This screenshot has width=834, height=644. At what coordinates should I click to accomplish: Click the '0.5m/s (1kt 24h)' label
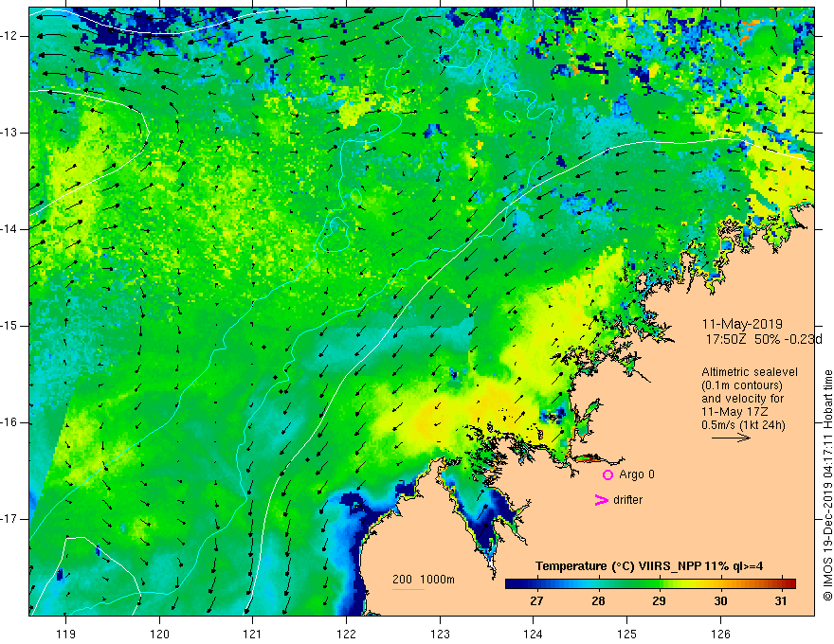[743, 425]
